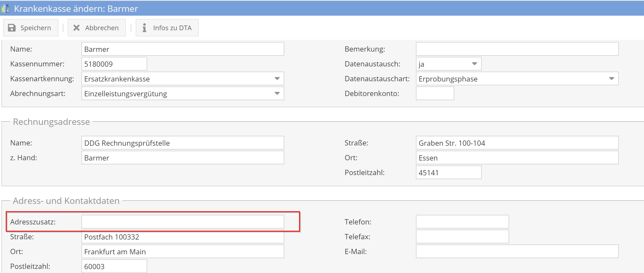
Task: Select the Rechnungsadresse Name field
Action: (x=183, y=143)
